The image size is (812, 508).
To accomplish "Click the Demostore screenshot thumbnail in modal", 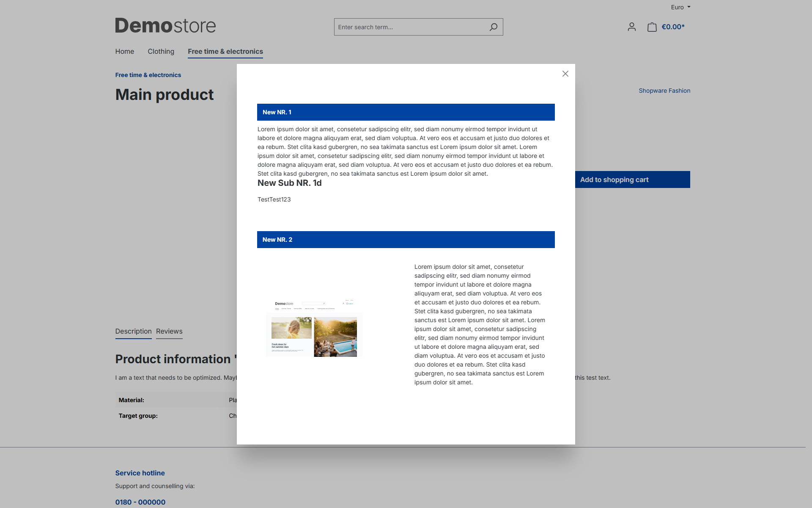I will point(314,328).
